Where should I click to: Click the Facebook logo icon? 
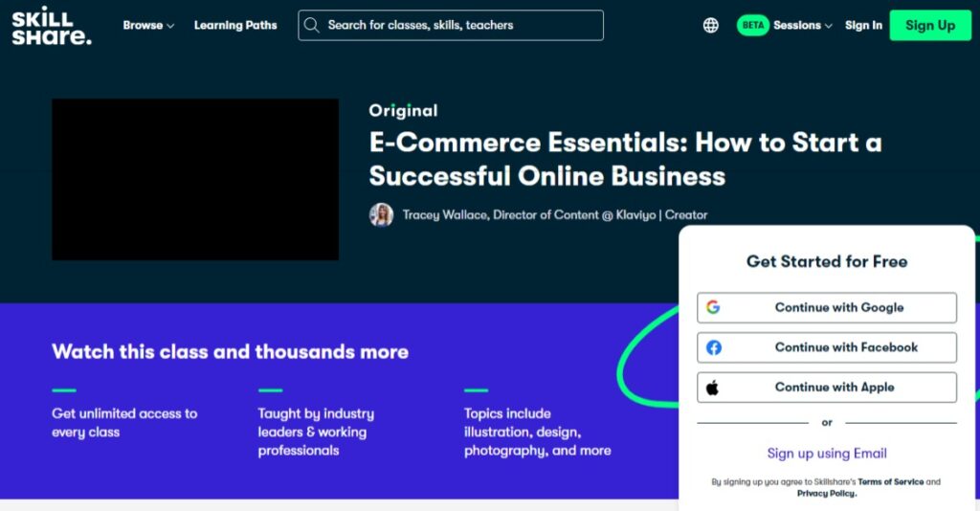coord(713,347)
